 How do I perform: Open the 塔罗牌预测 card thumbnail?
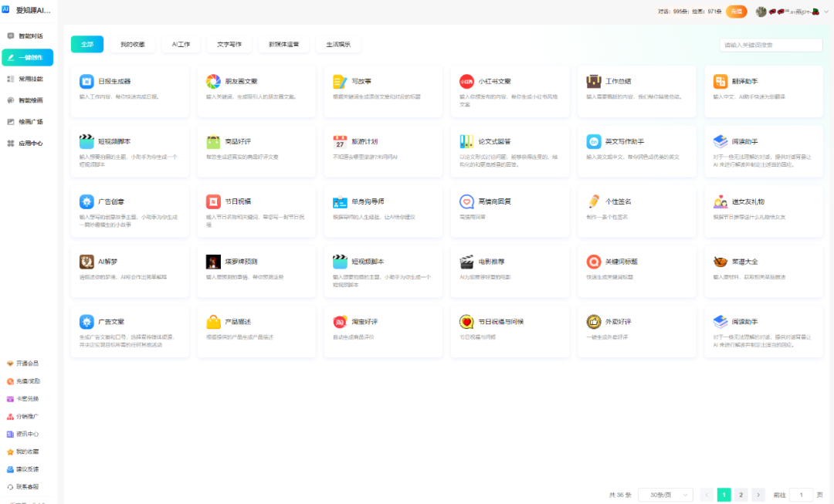213,262
